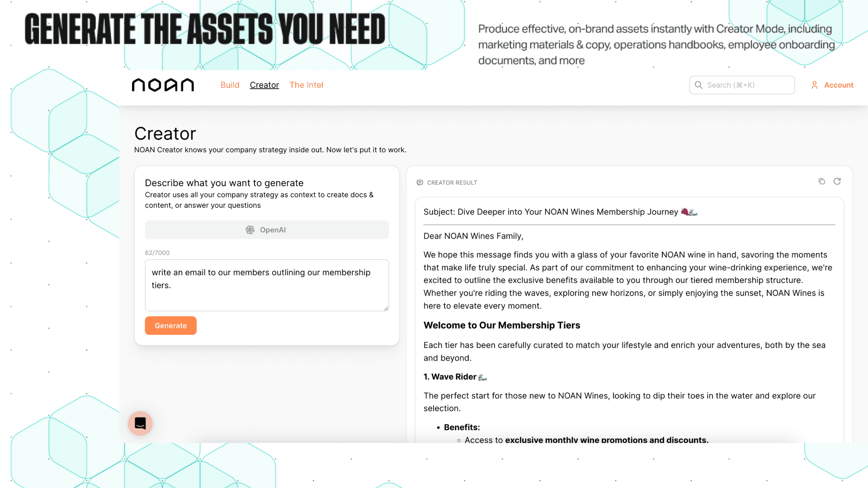The image size is (868, 488).
Task: Click the NOAN logo
Action: (163, 85)
